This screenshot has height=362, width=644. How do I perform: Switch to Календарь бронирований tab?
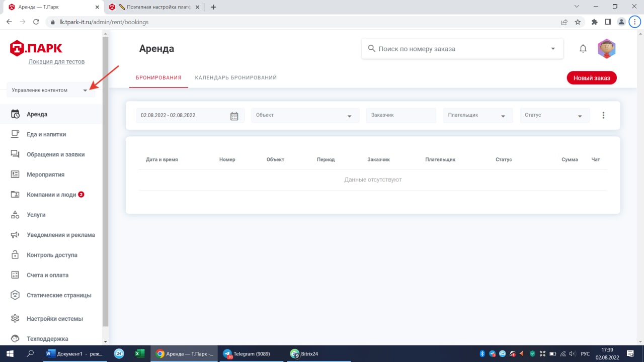(235, 78)
